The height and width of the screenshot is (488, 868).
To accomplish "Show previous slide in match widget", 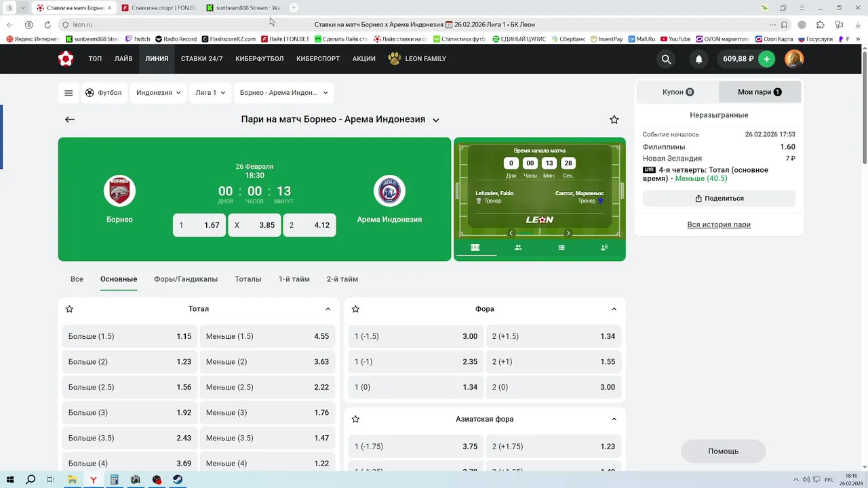I will click(511, 233).
